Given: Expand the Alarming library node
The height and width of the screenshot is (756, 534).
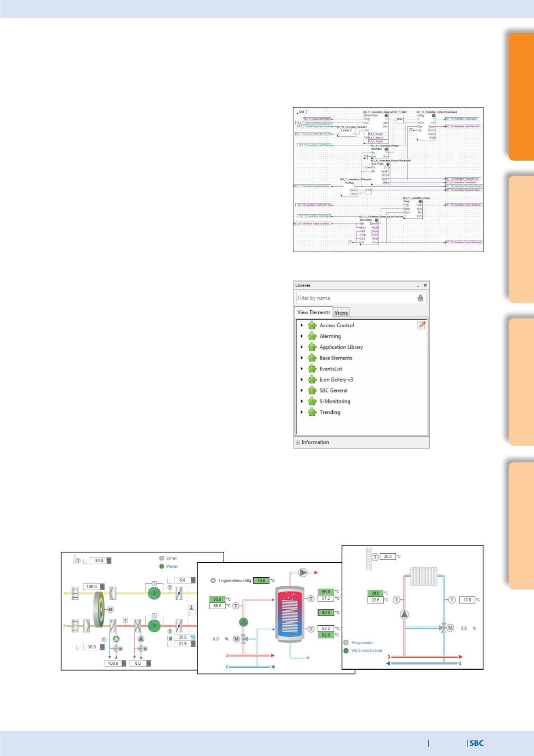Looking at the screenshot, I should 302,336.
